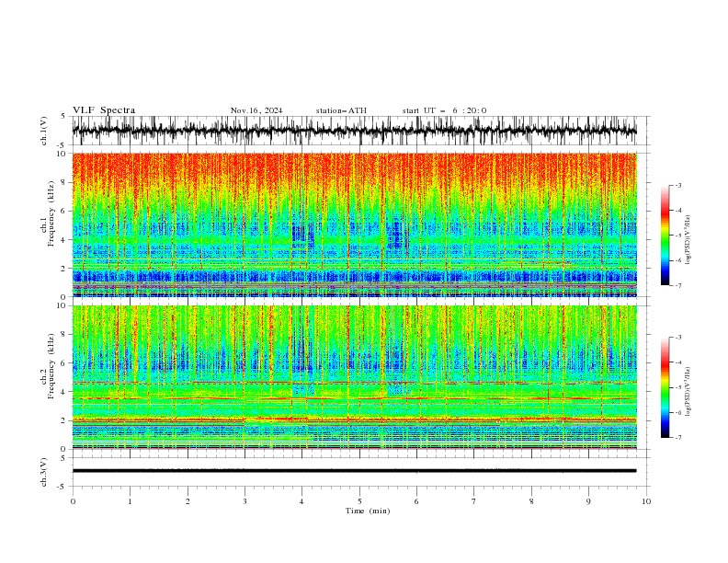Click the 'VLF Spectra' title text
The height and width of the screenshot is (563, 728).
tap(104, 110)
